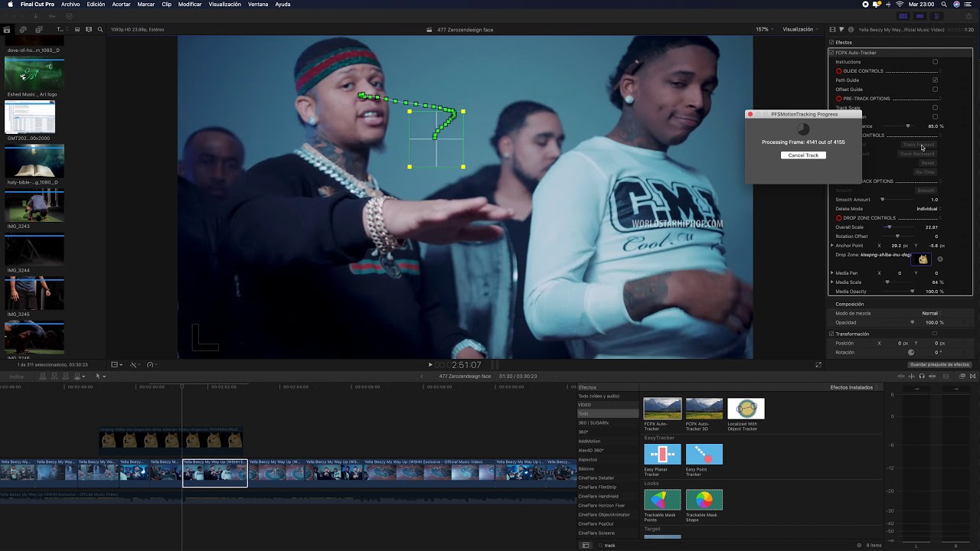Image resolution: width=980 pixels, height=551 pixels.
Task: Open the Marcar menu
Action: tap(145, 5)
